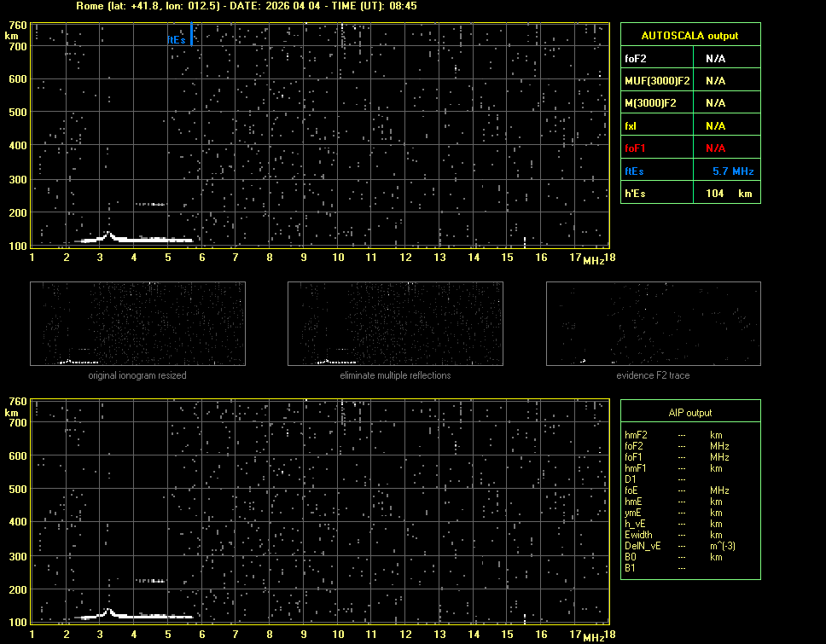Click the 'eliminate multiple reflections' thumbnail
This screenshot has height=644, width=826.
click(395, 323)
